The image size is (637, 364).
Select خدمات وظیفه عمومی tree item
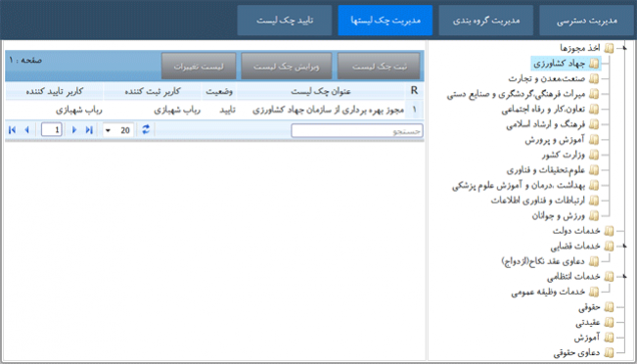coord(548,292)
